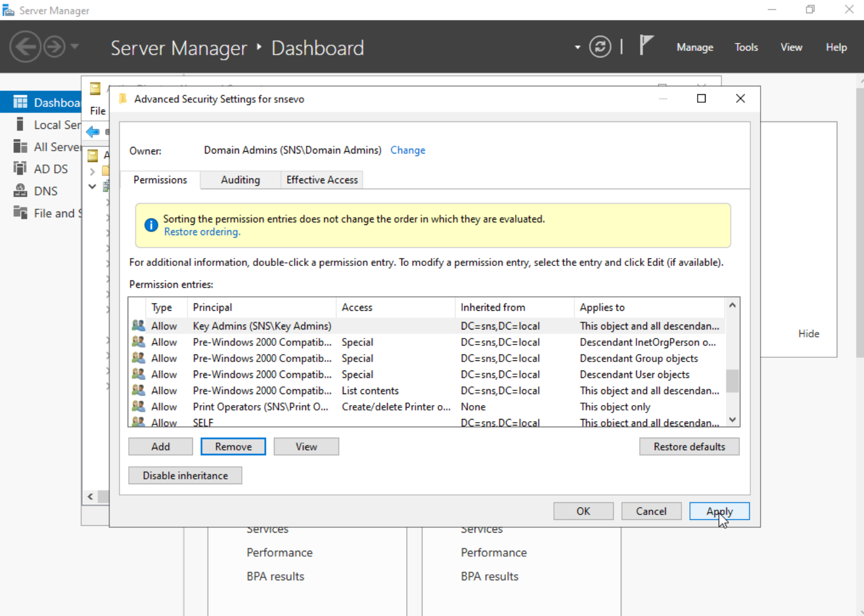
Task: Select Local Server sidebar icon
Action: coord(20,125)
